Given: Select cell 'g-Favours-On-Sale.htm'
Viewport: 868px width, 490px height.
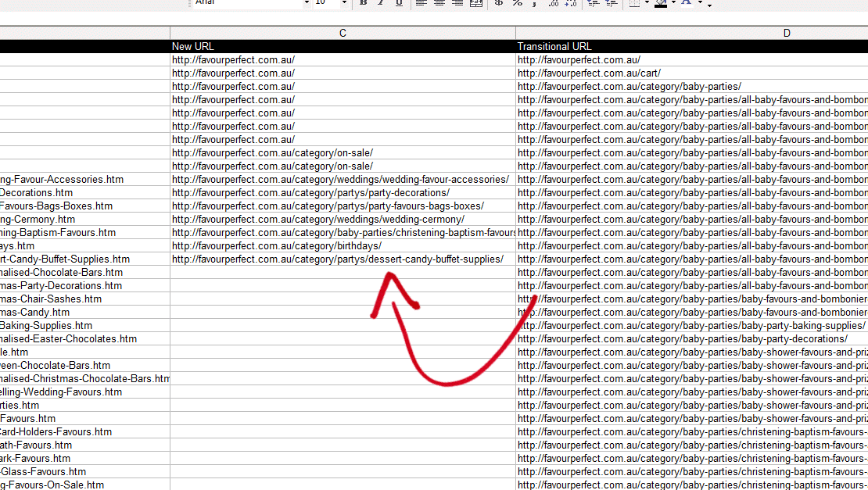Looking at the screenshot, I should click(x=84, y=485).
